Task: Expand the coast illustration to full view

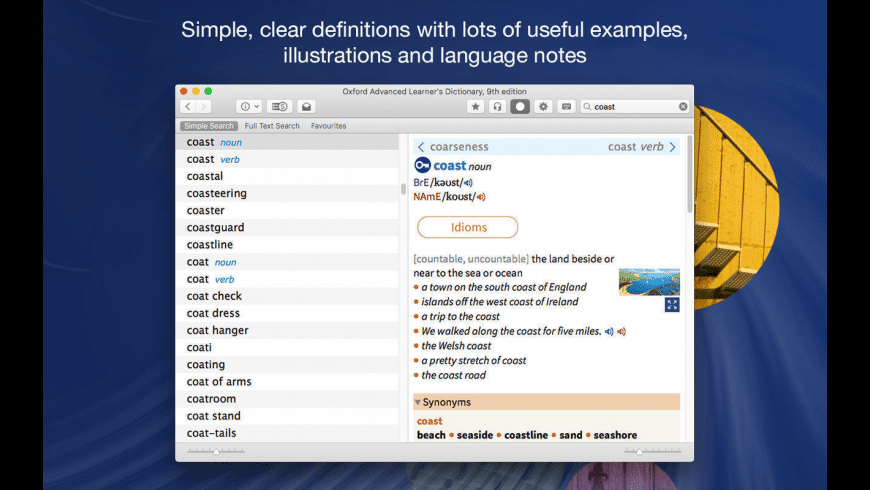Action: pos(672,305)
